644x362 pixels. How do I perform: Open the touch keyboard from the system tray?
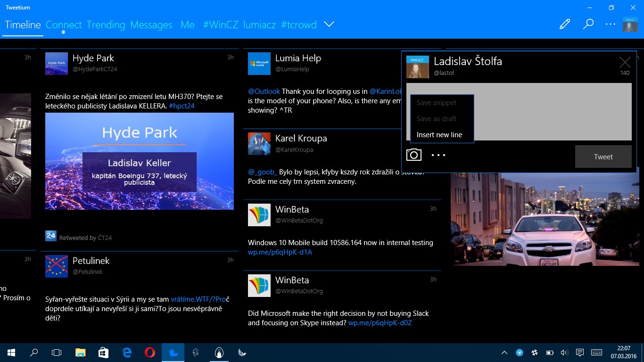(596, 353)
